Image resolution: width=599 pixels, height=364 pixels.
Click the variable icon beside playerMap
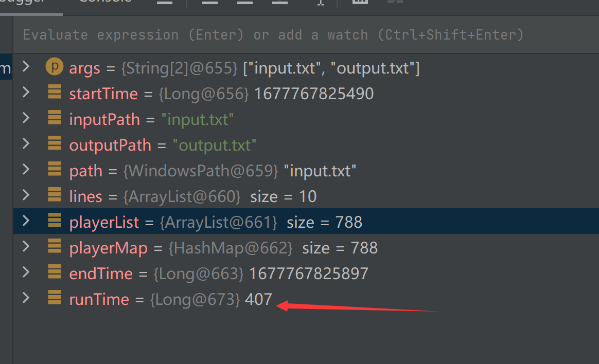(x=54, y=247)
